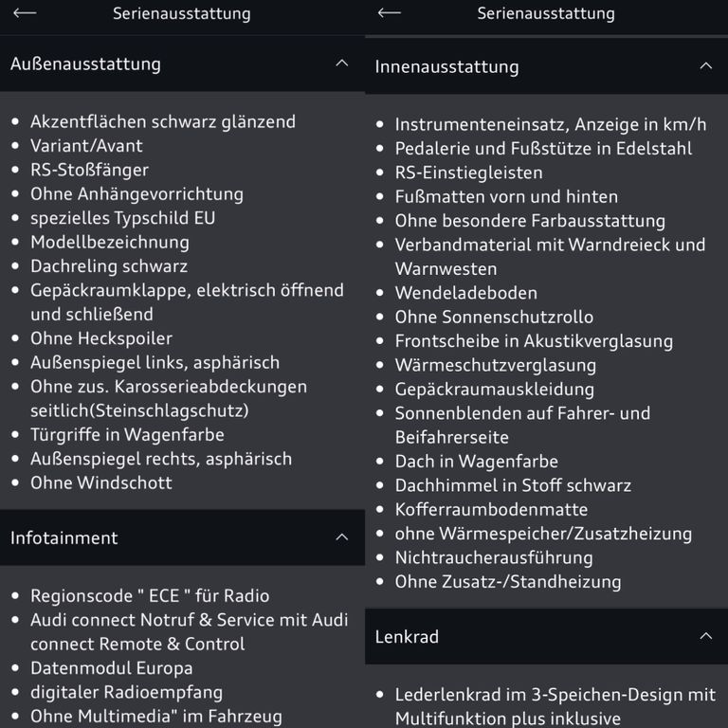Tap the Dach in Wagenfarbe item
The width and height of the screenshot is (728, 728).
(x=477, y=462)
